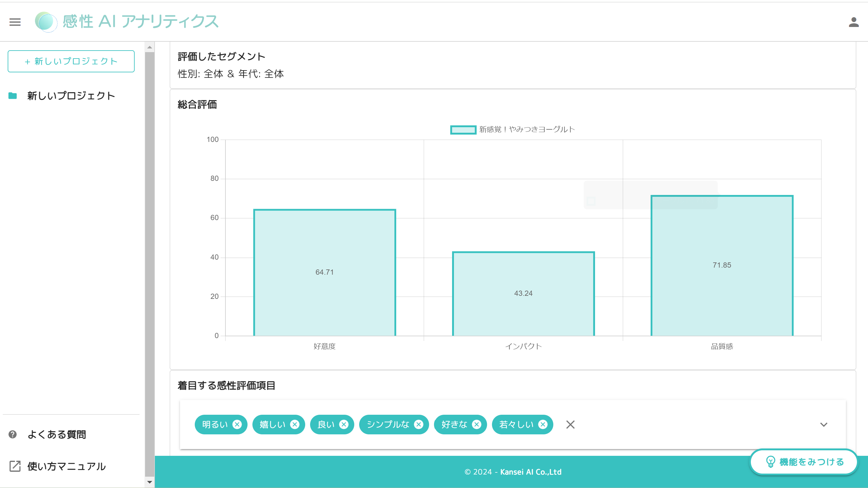The height and width of the screenshot is (488, 868).
Task: Click the 評価したセグメント heading
Action: [x=221, y=57]
